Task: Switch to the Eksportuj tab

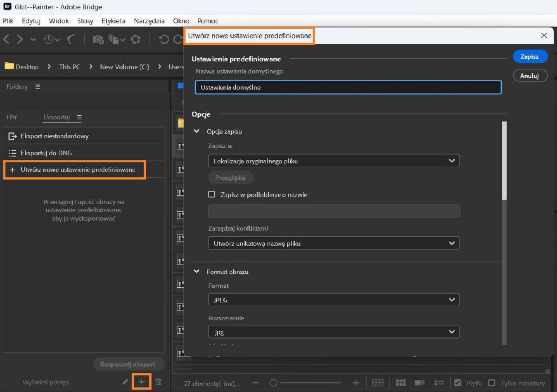Action: point(56,117)
